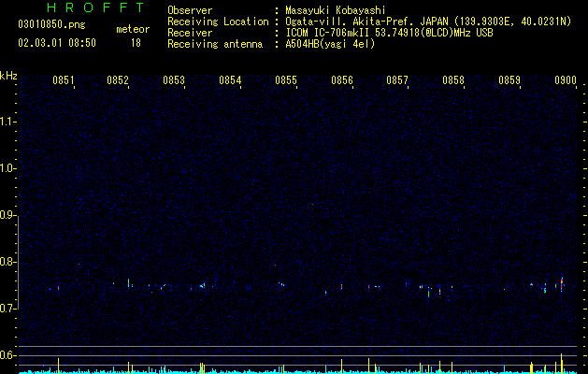Click time marker 0900

566,80
